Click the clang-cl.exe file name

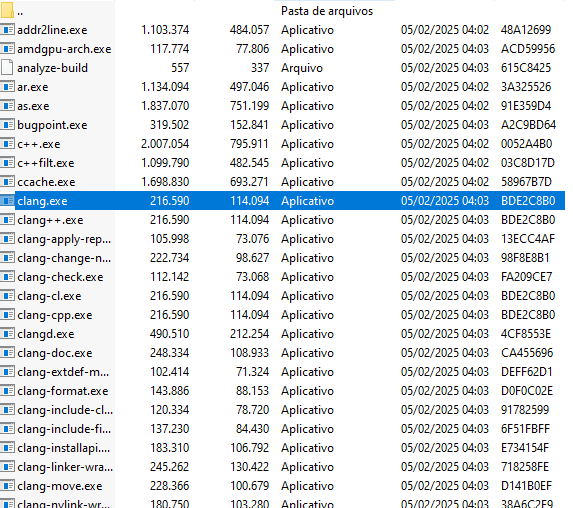tap(49, 296)
